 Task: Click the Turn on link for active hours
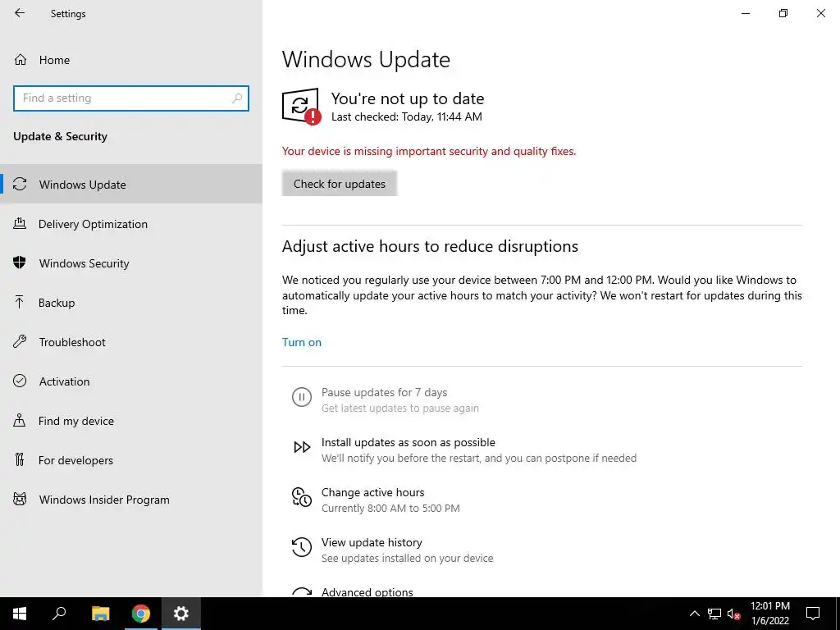coord(302,342)
